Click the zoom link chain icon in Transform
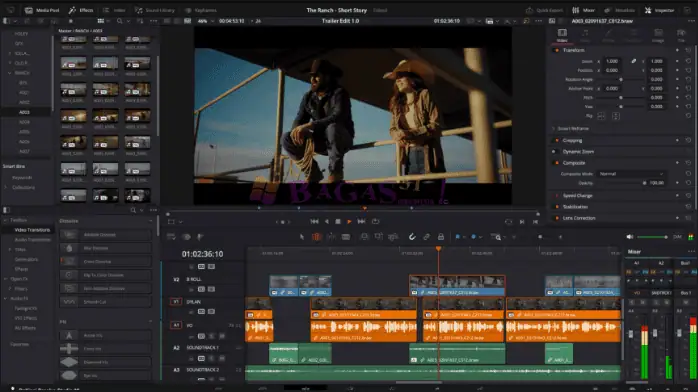The height and width of the screenshot is (392, 698). [633, 61]
